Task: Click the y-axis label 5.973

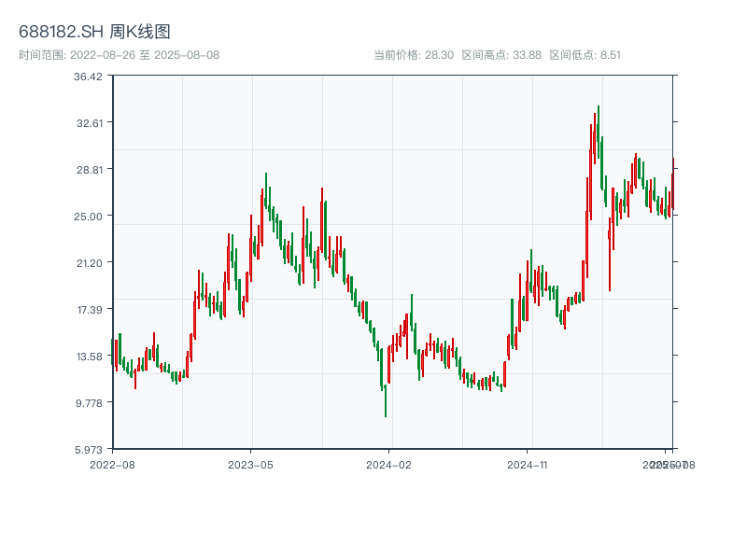Action: pos(89,450)
